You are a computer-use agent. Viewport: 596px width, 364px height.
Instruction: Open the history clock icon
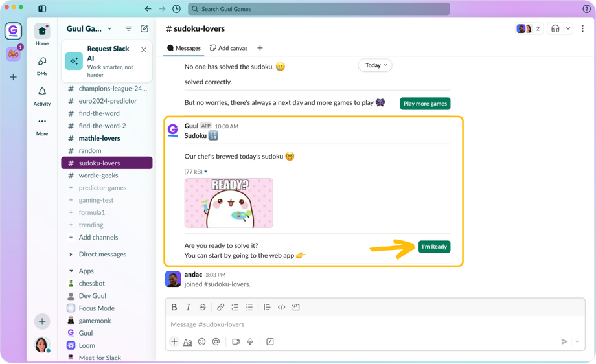pos(176,8)
